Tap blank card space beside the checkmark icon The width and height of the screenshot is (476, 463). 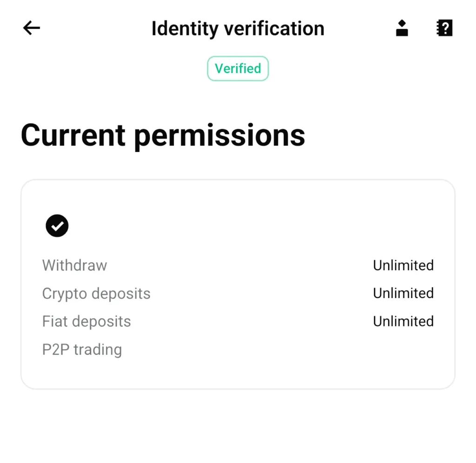256,226
